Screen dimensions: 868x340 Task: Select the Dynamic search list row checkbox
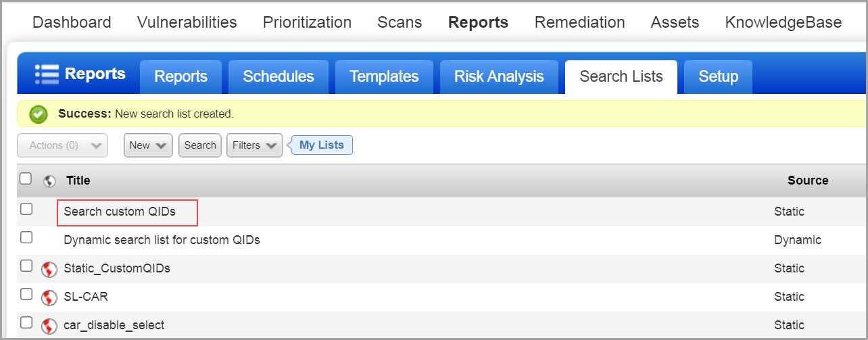click(x=26, y=238)
